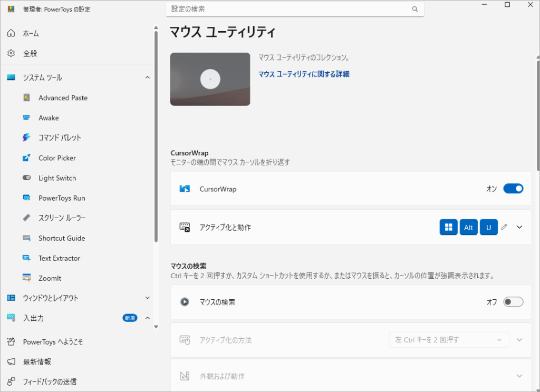This screenshot has width=540, height=392.
Task: Click the Color Picker icon in sidebar
Action: [x=27, y=158]
